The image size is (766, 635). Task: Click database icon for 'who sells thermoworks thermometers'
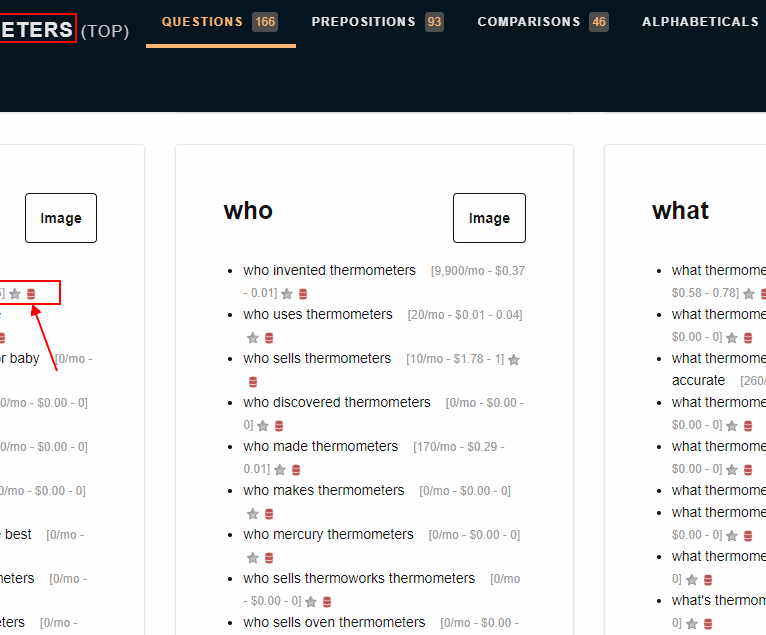coord(327,602)
